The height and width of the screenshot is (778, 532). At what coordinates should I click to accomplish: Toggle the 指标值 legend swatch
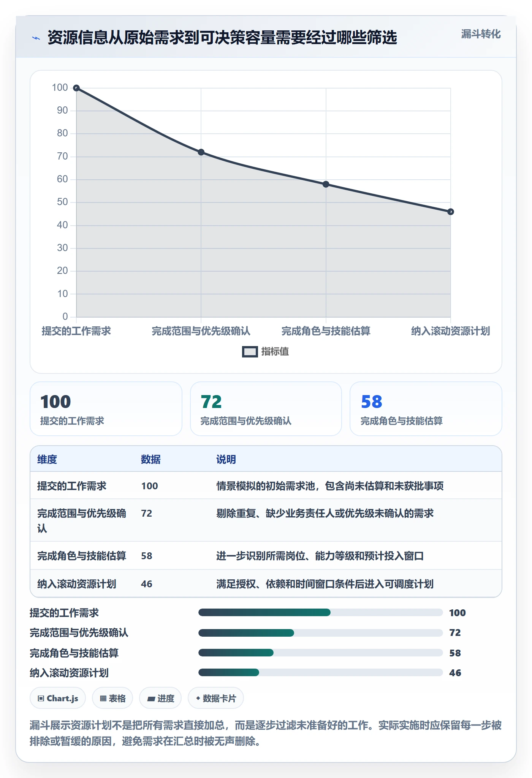[250, 352]
